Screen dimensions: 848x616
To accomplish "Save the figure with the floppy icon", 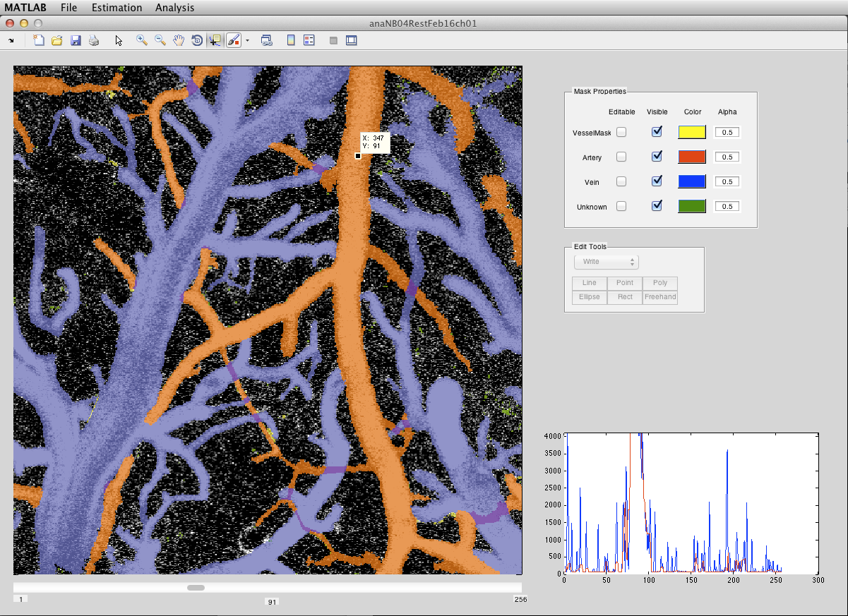I will coord(76,40).
